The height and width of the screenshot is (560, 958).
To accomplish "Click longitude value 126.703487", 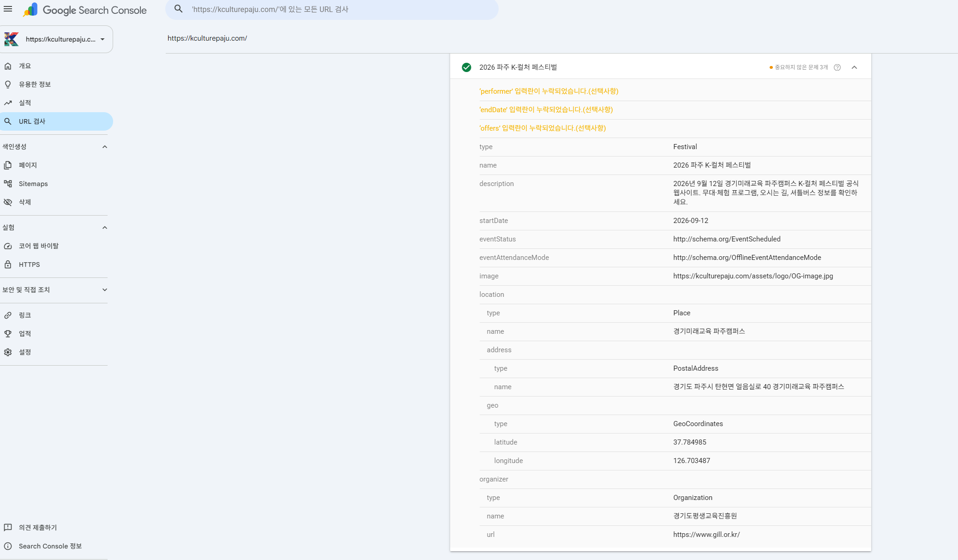I will pos(691,461).
